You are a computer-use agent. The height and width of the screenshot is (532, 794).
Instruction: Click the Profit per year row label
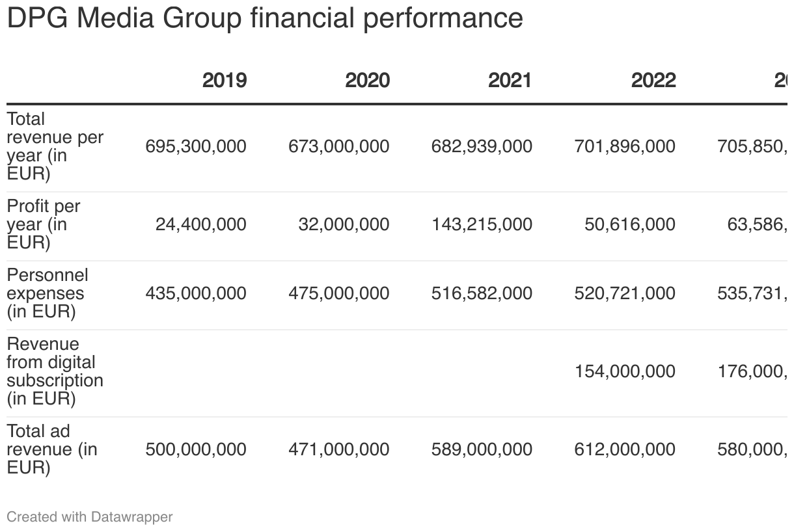[44, 224]
